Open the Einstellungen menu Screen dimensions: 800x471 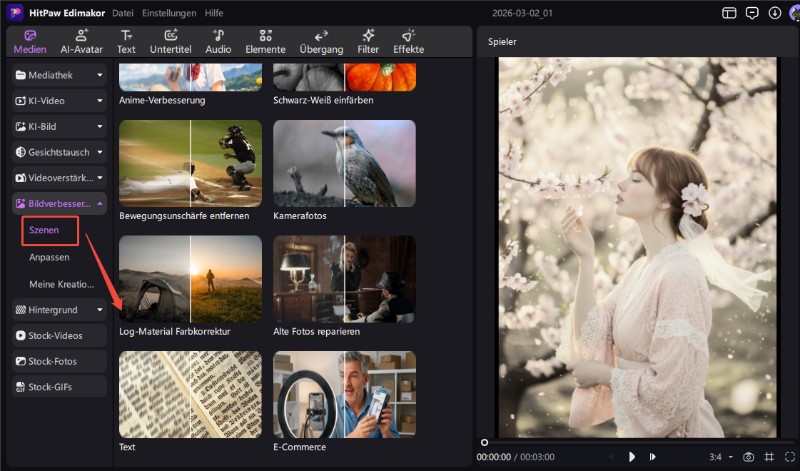coord(169,13)
